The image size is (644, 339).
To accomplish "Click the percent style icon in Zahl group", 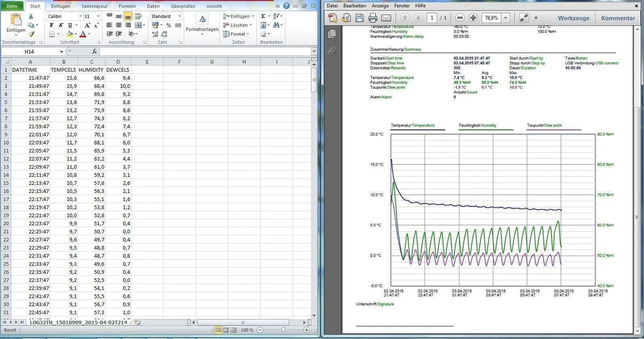I will point(168,25).
